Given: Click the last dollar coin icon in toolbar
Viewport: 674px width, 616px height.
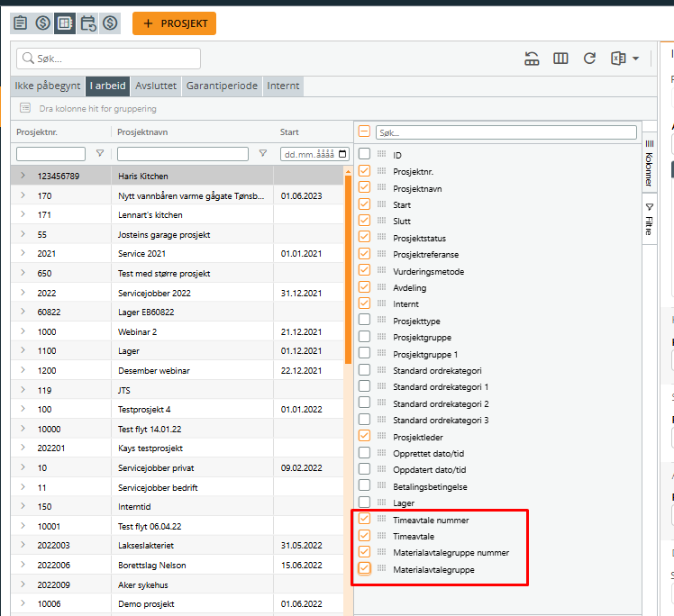Looking at the screenshot, I should click(110, 23).
